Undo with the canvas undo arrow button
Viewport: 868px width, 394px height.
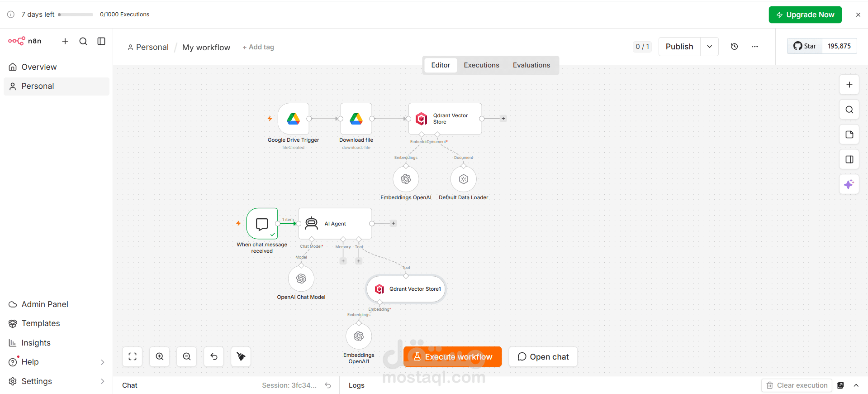[214, 356]
